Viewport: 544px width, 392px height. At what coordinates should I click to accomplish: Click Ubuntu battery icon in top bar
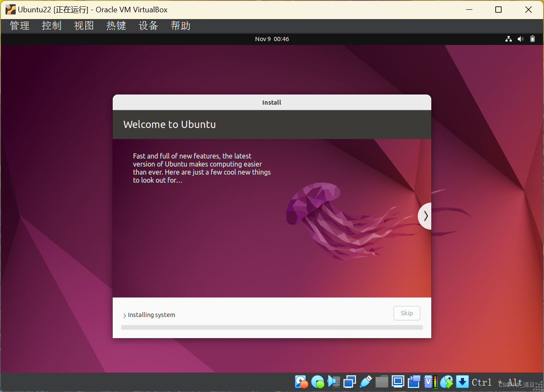tap(533, 39)
